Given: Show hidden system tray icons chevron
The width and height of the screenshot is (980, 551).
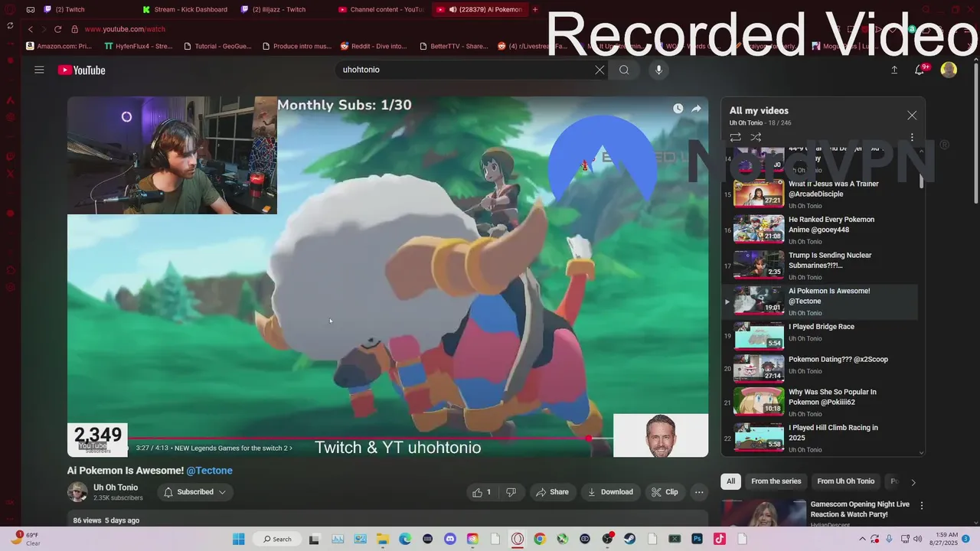Looking at the screenshot, I should (x=863, y=539).
